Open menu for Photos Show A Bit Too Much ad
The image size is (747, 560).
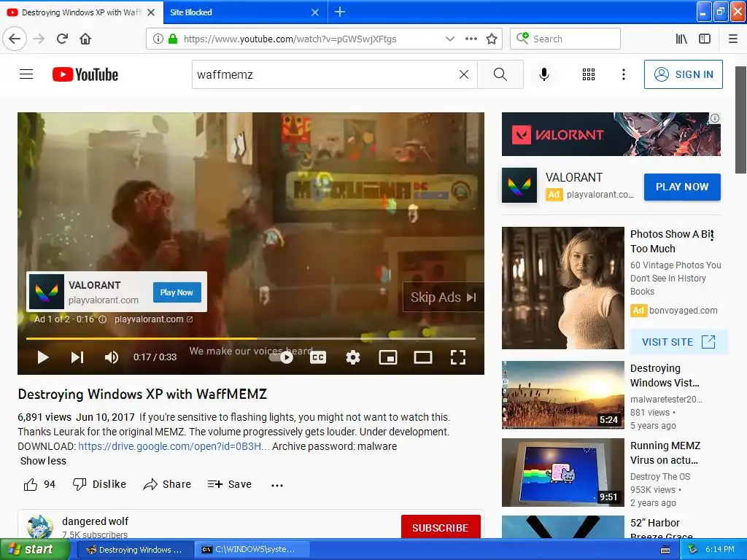712,236
